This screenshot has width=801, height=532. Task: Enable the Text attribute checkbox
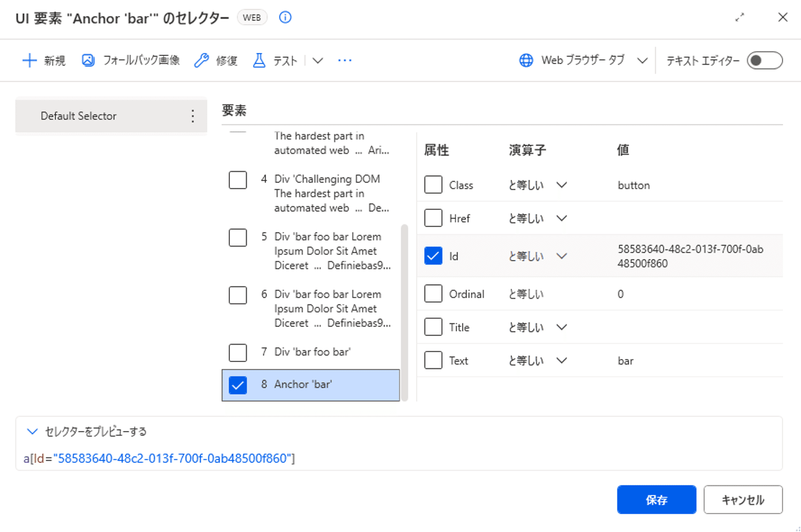(x=433, y=361)
